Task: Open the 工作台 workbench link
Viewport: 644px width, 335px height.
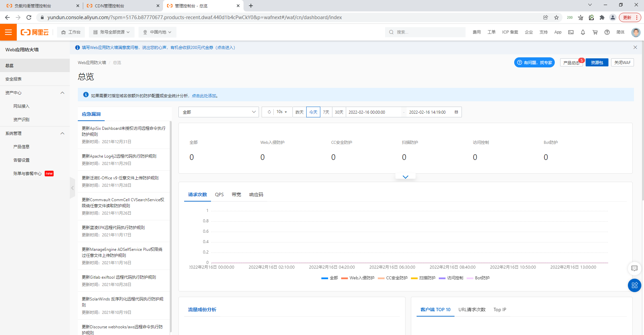Action: click(x=71, y=32)
